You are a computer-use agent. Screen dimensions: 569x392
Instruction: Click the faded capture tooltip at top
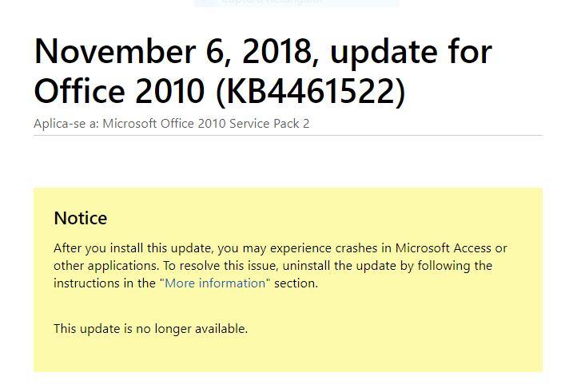point(296,3)
